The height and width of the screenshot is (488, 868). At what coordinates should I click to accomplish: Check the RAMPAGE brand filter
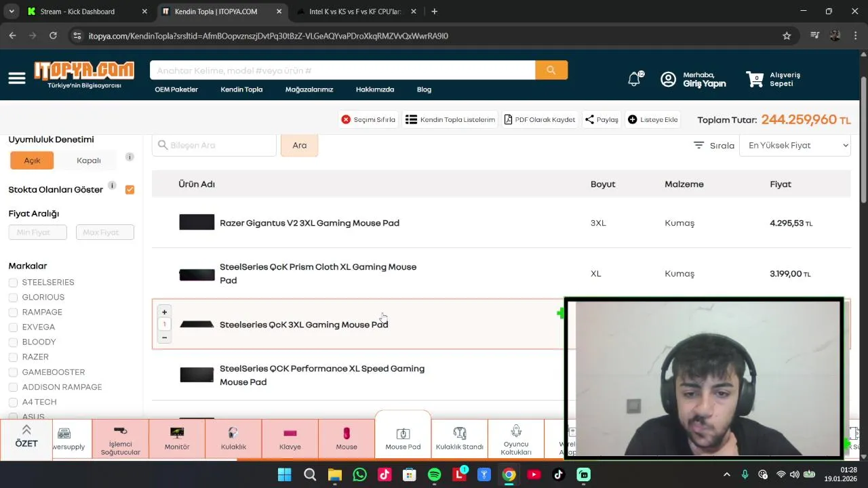(13, 312)
